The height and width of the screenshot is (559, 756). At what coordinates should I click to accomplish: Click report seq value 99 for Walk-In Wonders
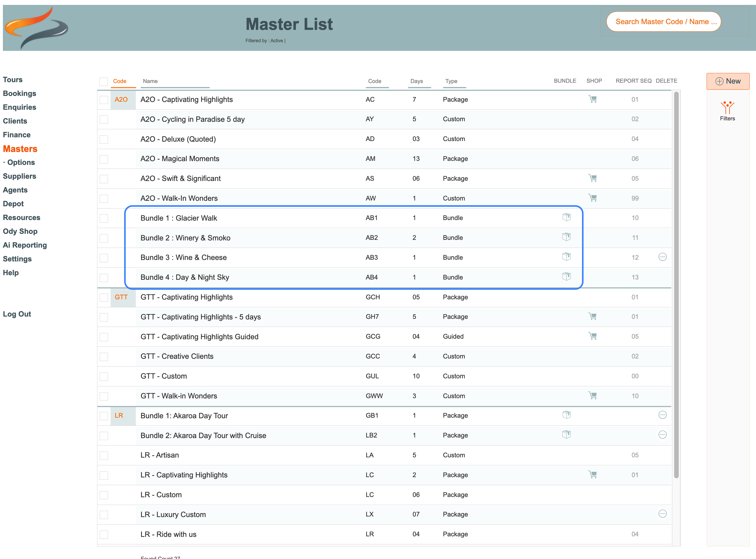[x=635, y=198]
